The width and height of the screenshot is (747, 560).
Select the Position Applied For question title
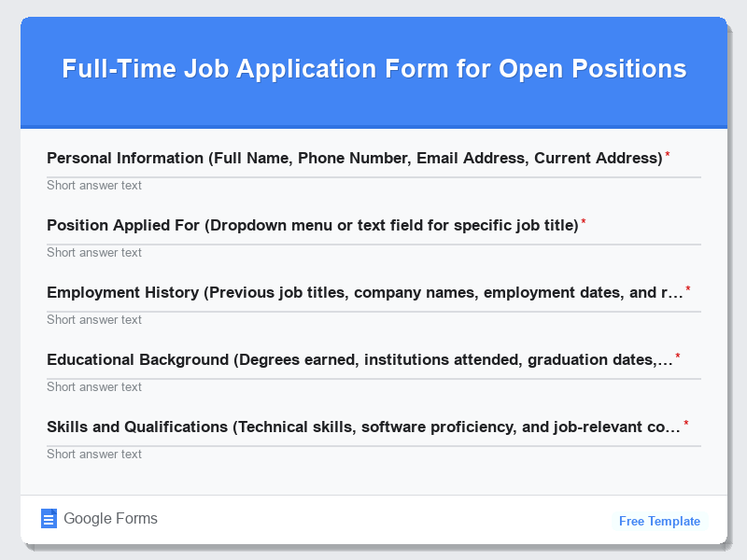315,225
